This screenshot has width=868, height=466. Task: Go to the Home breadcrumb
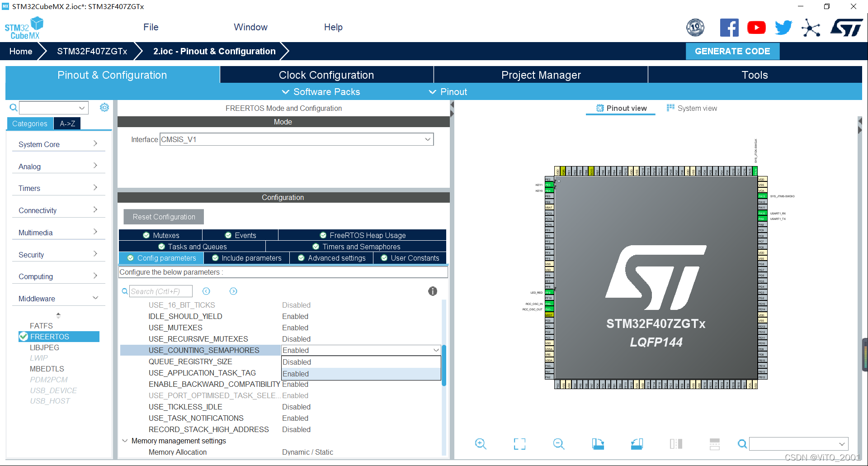pyautogui.click(x=21, y=52)
